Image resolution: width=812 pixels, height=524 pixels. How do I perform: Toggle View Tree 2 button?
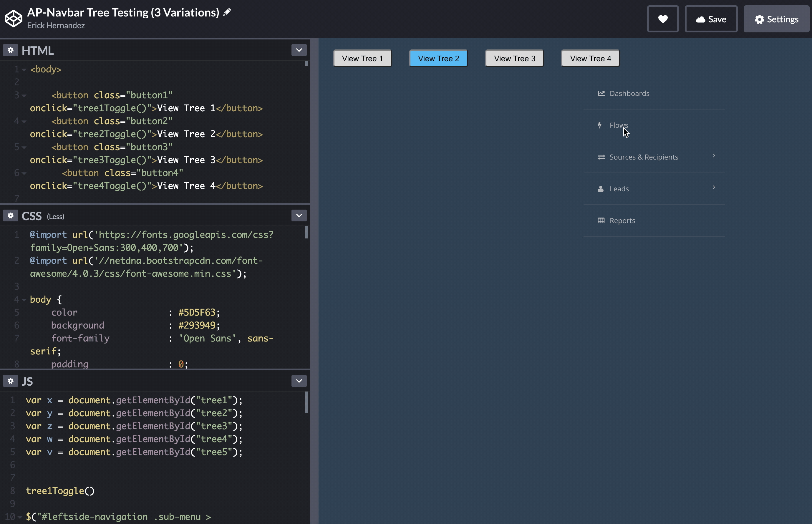pos(438,59)
